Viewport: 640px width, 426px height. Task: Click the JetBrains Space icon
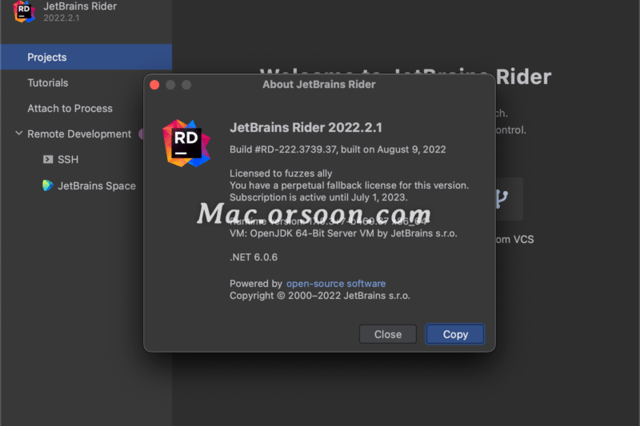tap(48, 186)
